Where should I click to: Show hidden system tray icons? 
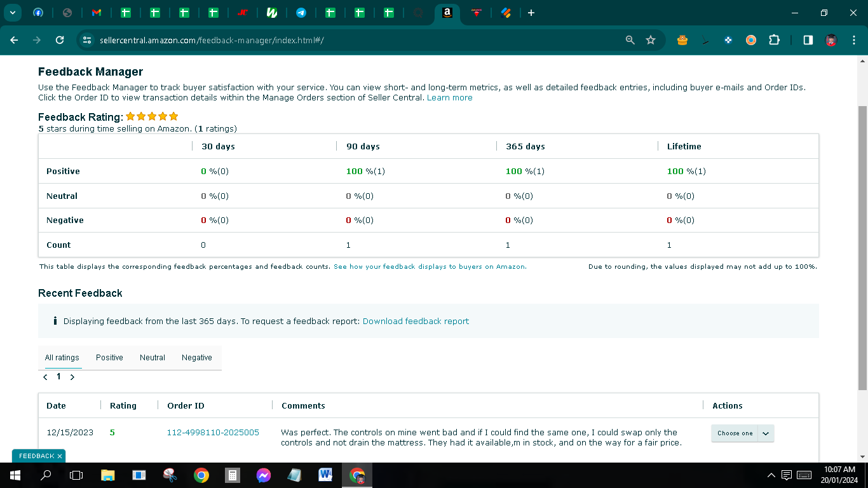click(x=771, y=475)
